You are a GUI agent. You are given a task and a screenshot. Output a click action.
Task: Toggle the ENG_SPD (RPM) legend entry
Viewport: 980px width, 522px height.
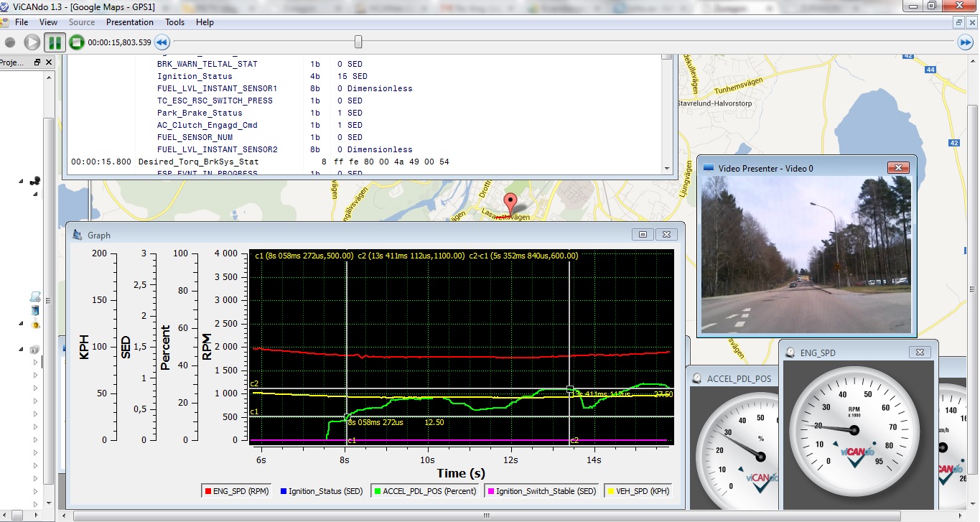point(238,491)
